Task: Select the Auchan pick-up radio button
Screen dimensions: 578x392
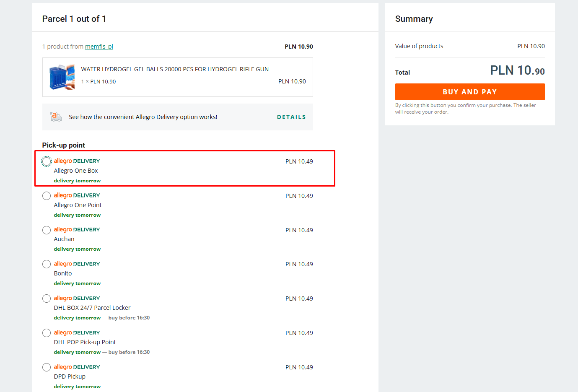Action: pos(47,230)
